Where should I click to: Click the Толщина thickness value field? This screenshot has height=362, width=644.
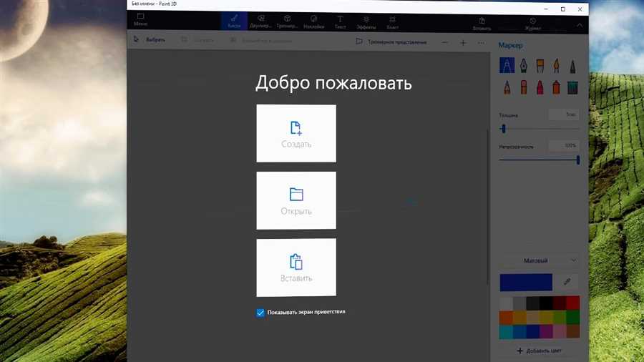tap(564, 114)
